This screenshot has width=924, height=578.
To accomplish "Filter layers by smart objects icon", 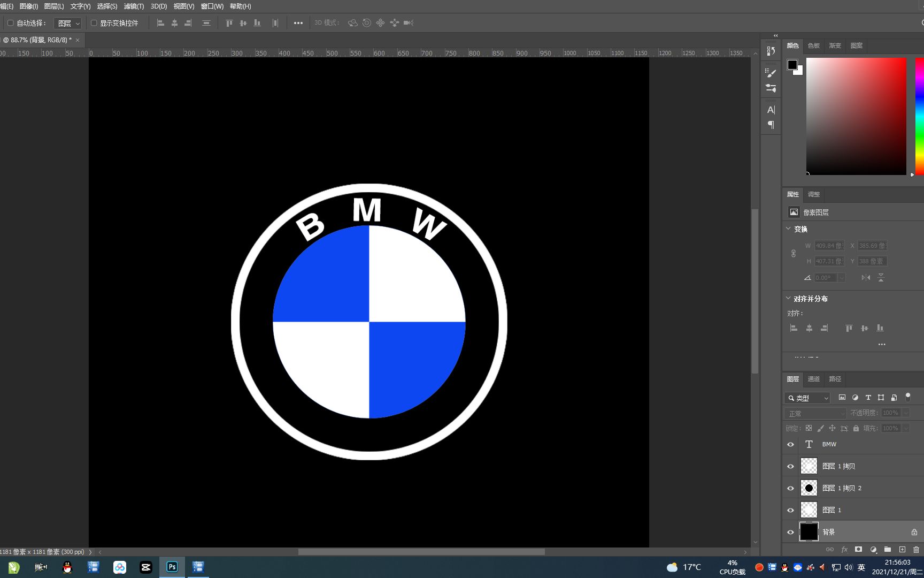I will (x=894, y=398).
